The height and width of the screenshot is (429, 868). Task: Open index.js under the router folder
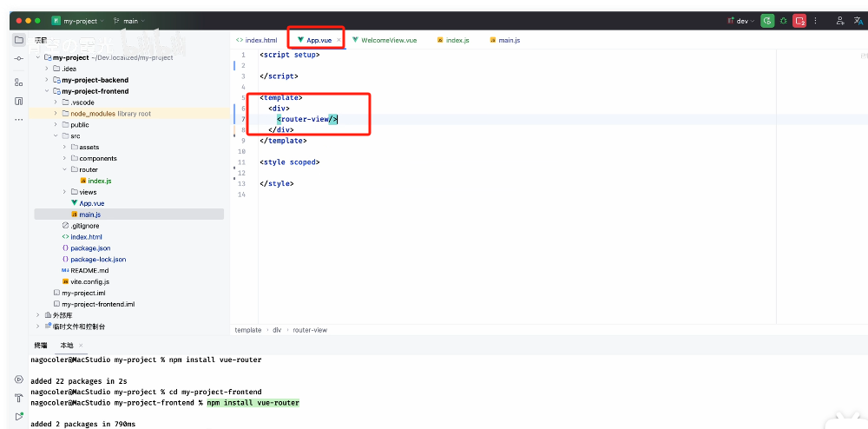click(95, 181)
